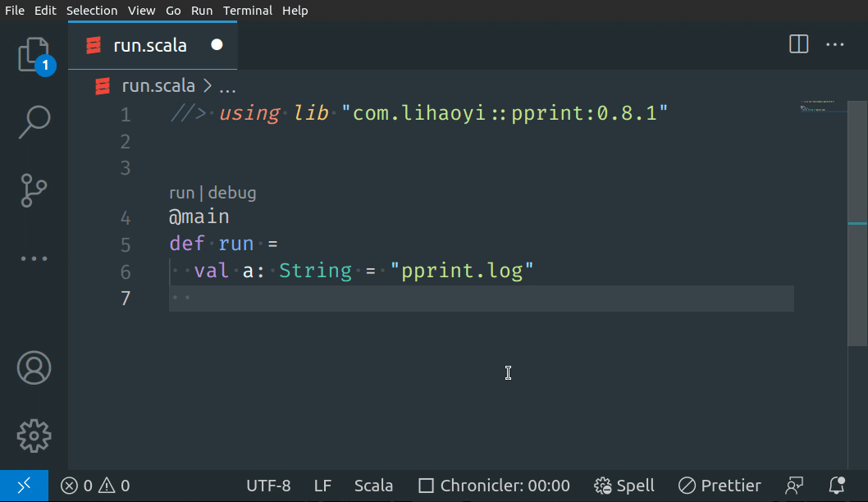The width and height of the screenshot is (868, 502).
Task: Click the Prettier status bar item
Action: pyautogui.click(x=720, y=486)
